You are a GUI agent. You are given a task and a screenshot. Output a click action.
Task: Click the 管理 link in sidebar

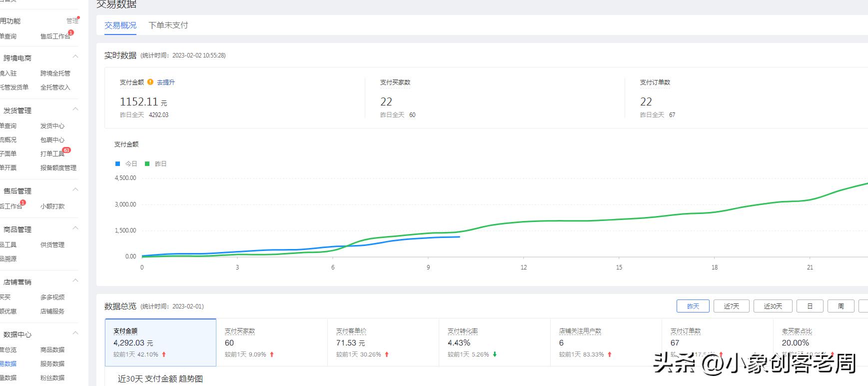pos(72,21)
